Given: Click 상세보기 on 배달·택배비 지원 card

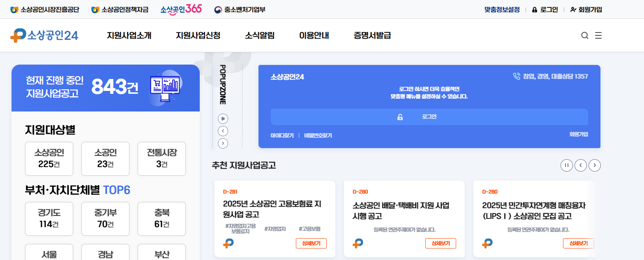Looking at the screenshot, I should (x=441, y=243).
